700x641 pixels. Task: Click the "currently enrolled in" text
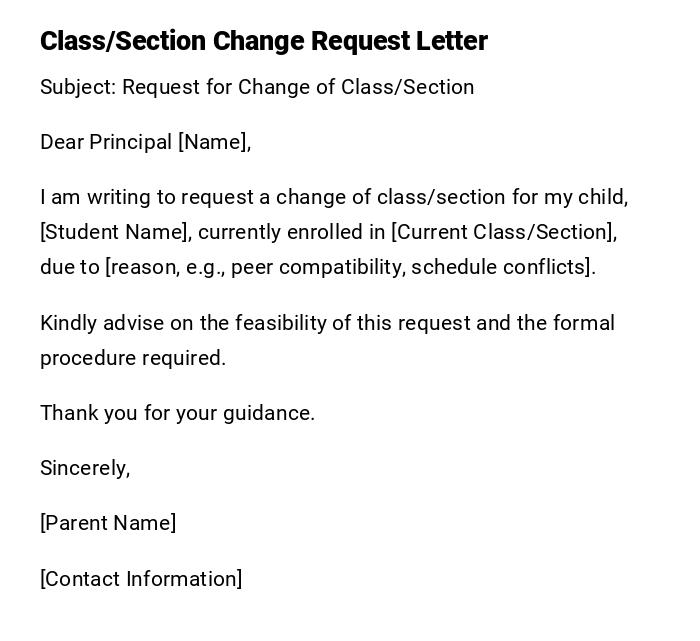[291, 232]
